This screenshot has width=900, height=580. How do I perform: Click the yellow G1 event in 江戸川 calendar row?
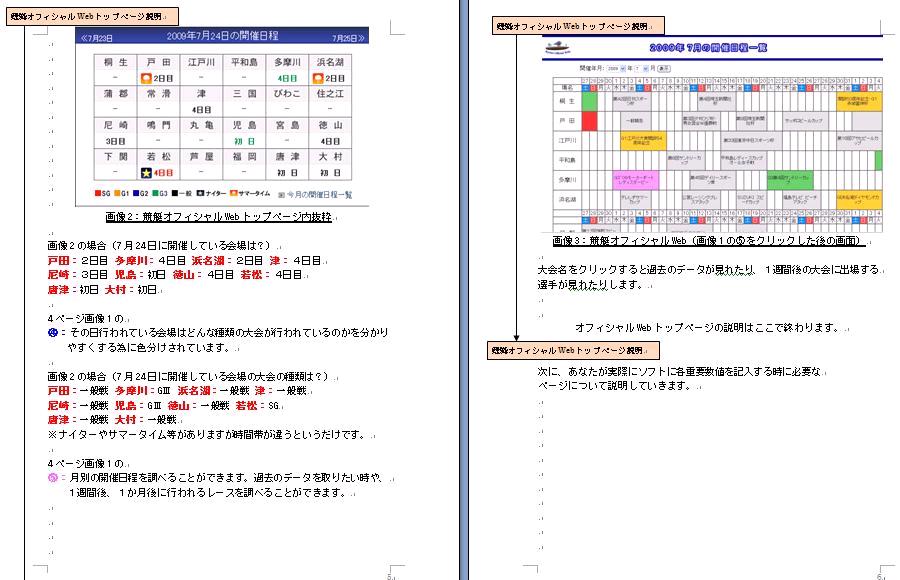click(x=643, y=141)
